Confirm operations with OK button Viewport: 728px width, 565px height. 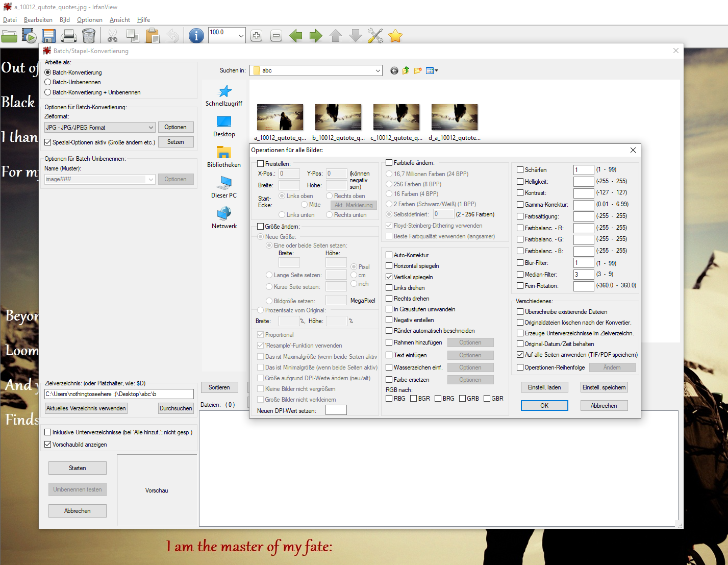coord(544,406)
